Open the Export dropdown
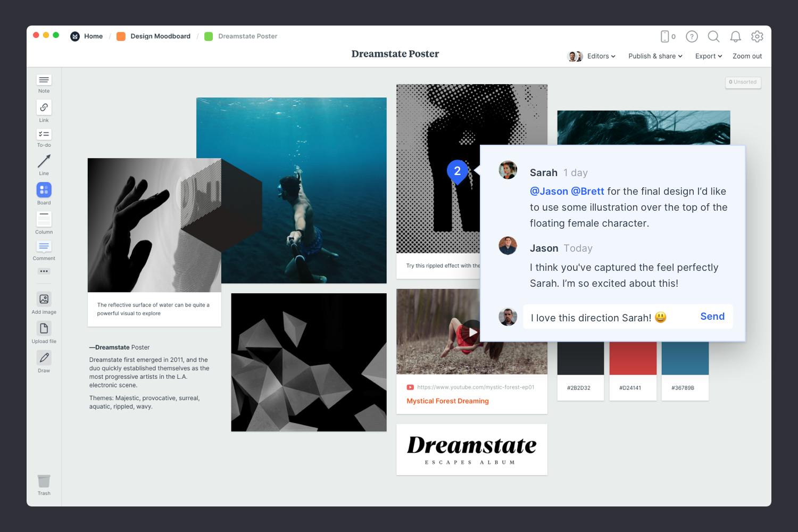 coord(708,56)
